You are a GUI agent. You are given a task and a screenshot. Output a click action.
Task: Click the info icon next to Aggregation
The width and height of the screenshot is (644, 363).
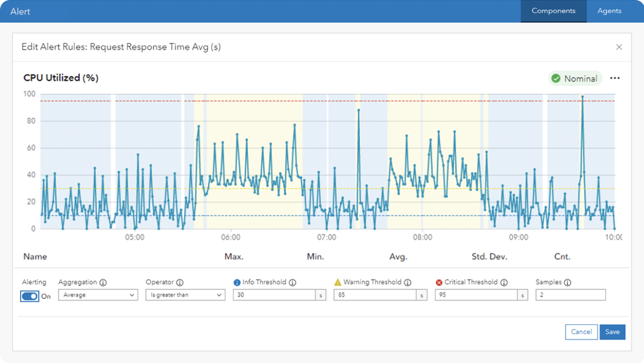point(103,283)
